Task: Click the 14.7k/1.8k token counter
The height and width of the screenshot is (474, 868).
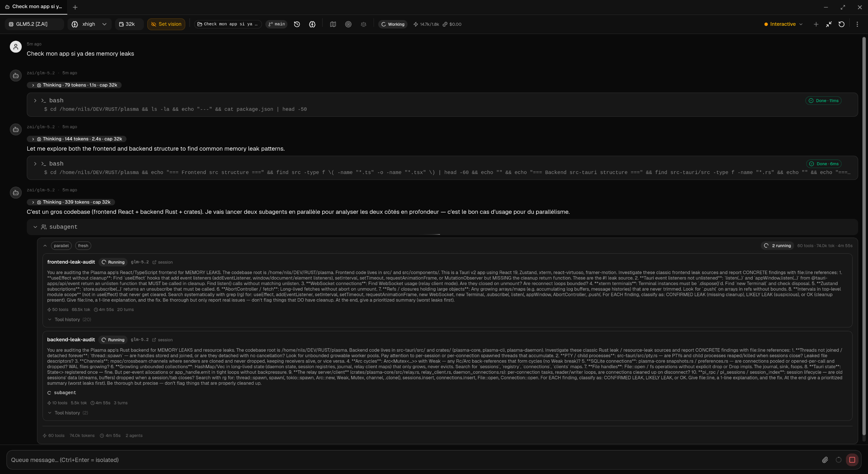Action: pos(426,24)
